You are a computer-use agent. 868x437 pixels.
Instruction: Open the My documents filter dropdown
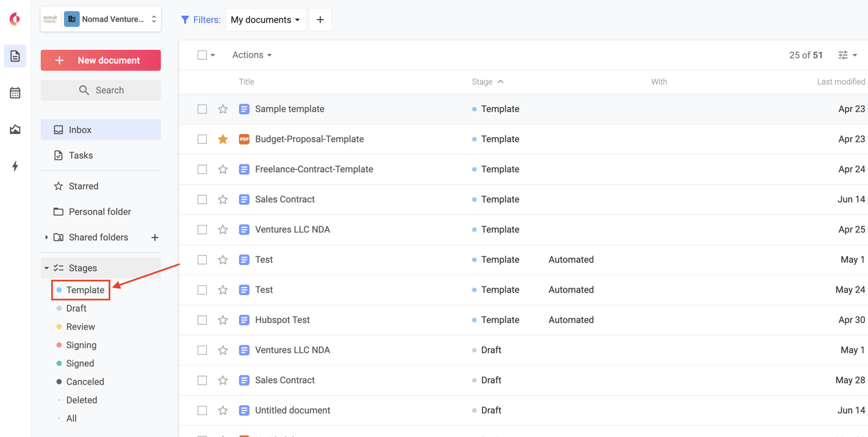point(265,20)
